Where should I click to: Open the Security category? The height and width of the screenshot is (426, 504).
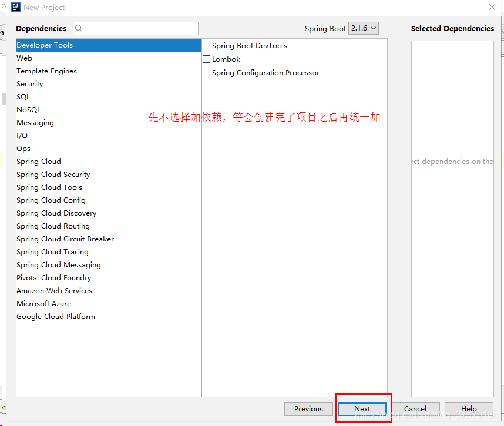109,84
